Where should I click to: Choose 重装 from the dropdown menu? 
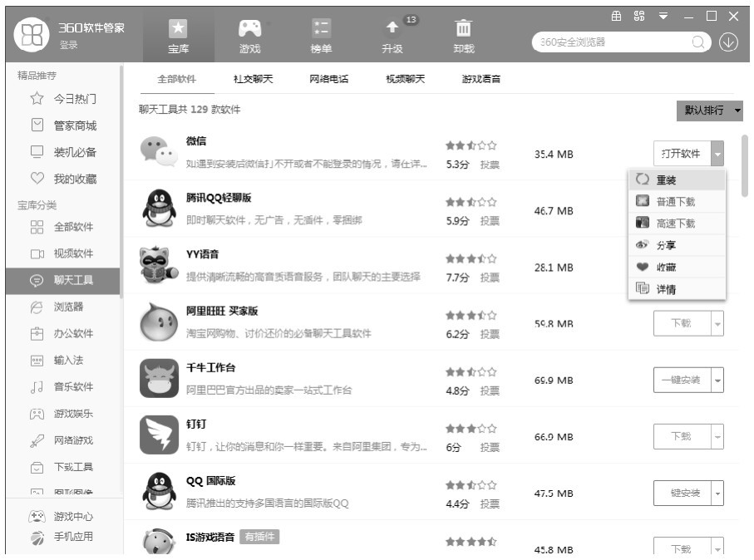pos(677,180)
